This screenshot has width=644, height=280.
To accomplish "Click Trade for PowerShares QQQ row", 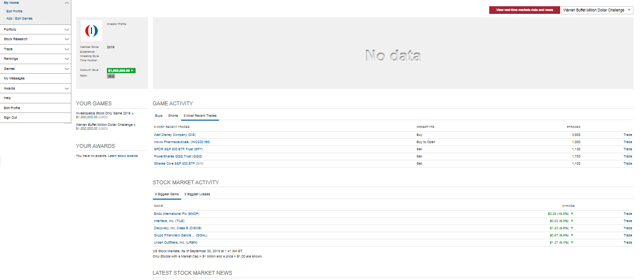I will click(628, 157).
